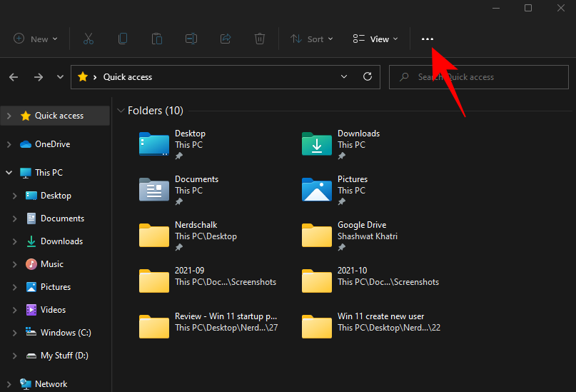Open the See more three-dots menu
576x392 pixels.
tap(428, 39)
